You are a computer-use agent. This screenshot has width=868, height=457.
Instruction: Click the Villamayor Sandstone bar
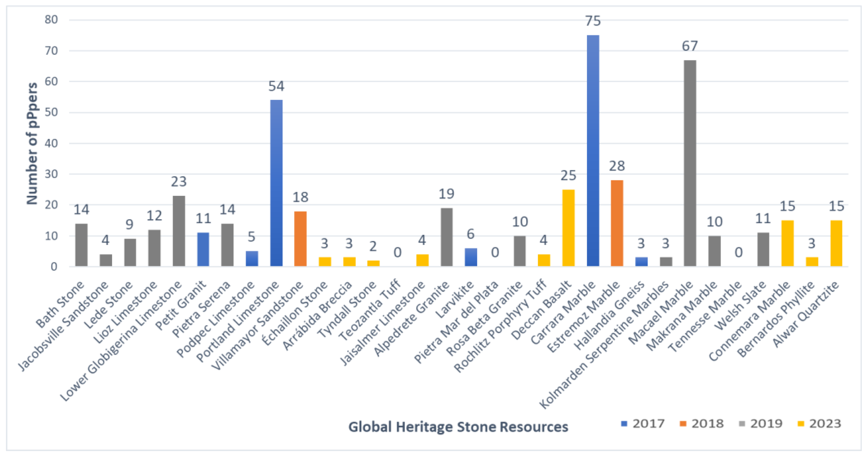click(300, 239)
